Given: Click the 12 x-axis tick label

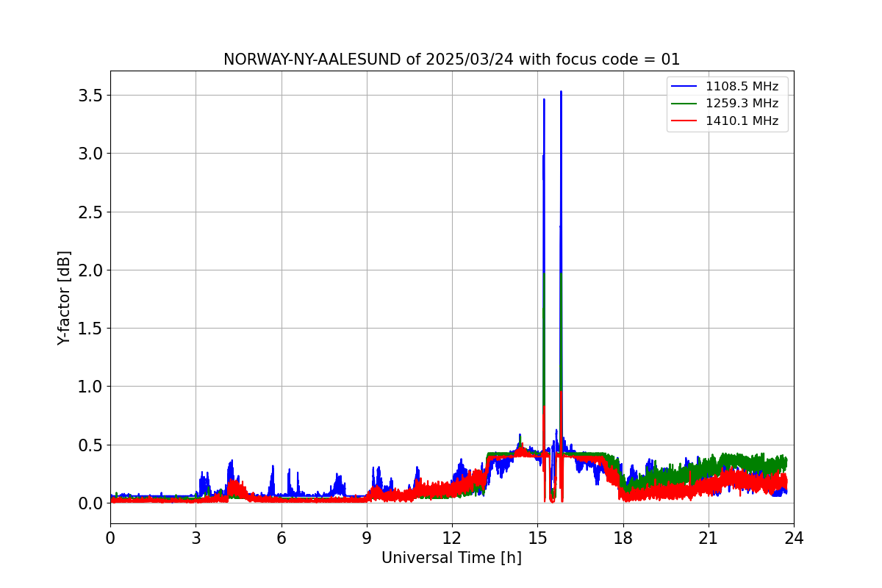Looking at the screenshot, I should click(x=452, y=538).
